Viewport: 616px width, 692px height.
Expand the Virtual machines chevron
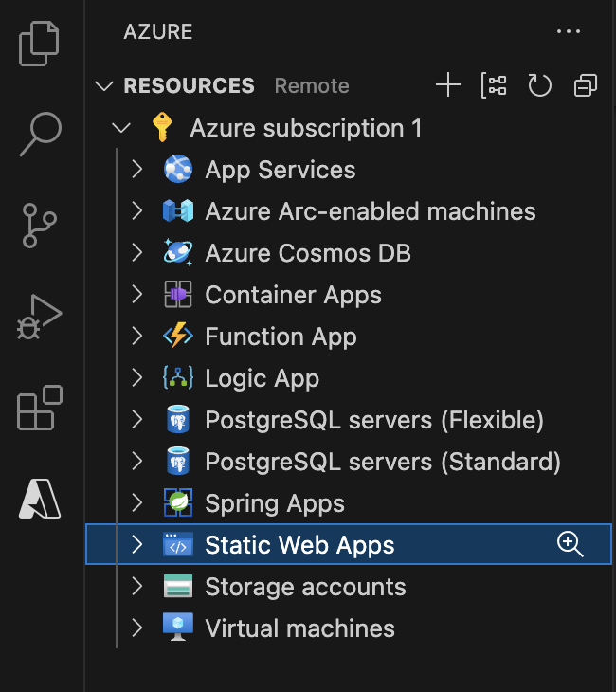(137, 628)
